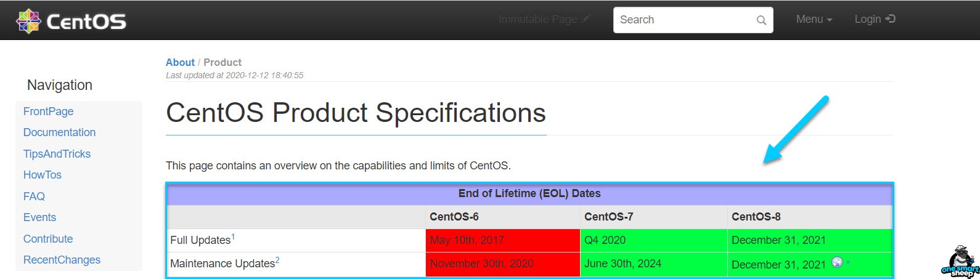The height and width of the screenshot is (279, 980).
Task: Select TipsAndTricks in navigation
Action: pyautogui.click(x=57, y=154)
